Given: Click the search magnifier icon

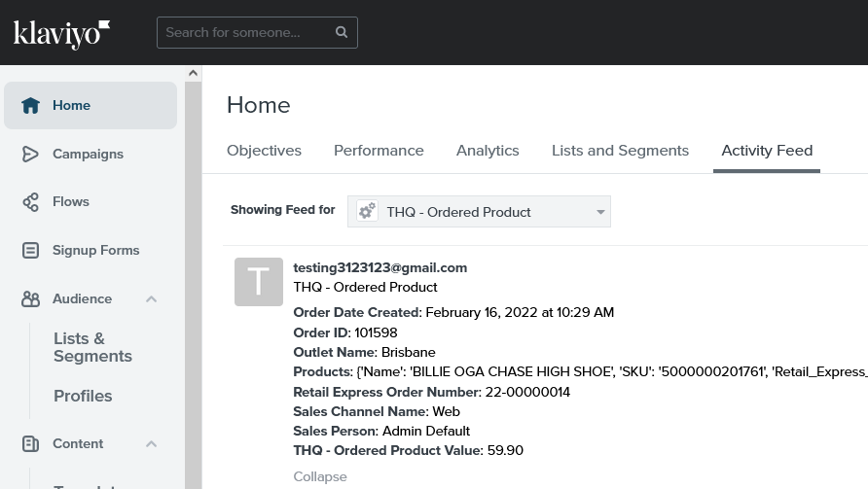Looking at the screenshot, I should point(342,32).
